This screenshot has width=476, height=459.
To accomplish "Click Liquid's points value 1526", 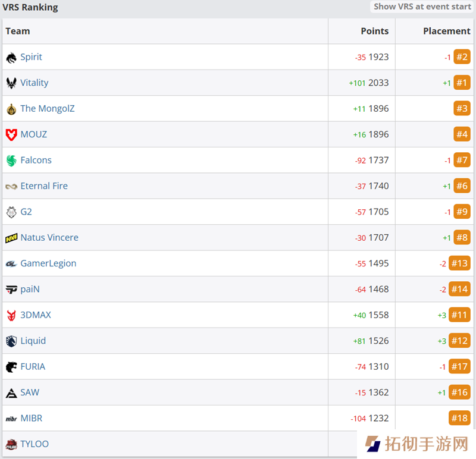I will [x=378, y=341].
